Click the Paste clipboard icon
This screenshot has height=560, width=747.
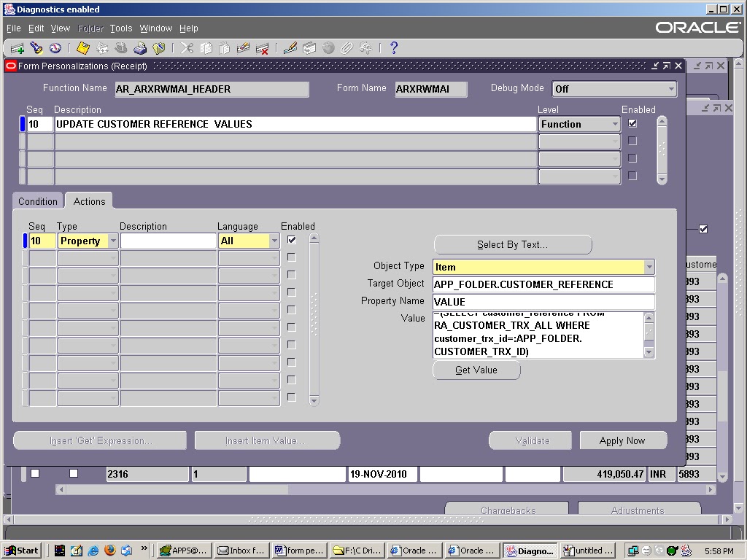click(x=225, y=48)
